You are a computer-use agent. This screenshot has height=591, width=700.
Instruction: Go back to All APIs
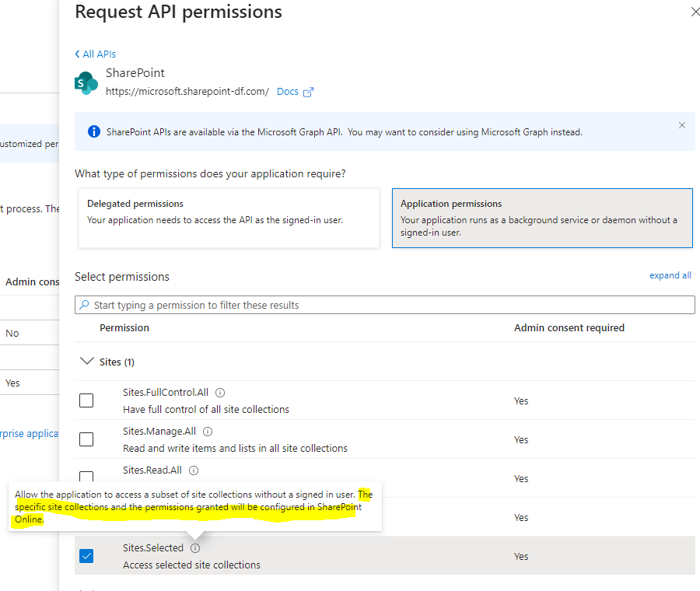point(95,54)
